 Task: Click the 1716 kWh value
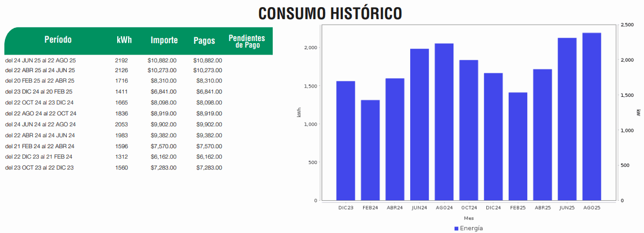[122, 81]
